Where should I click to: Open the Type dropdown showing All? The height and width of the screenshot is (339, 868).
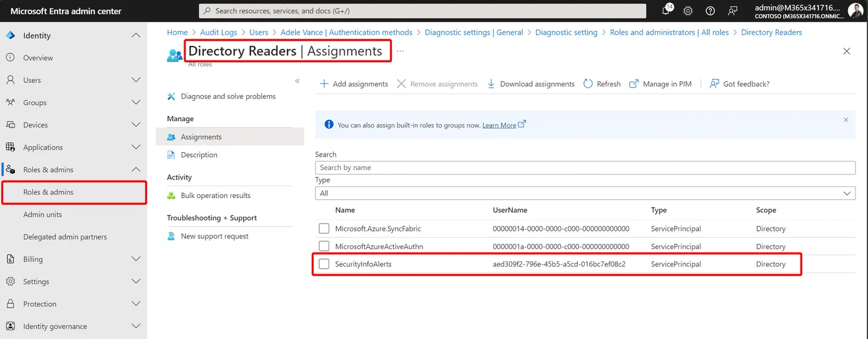point(585,193)
